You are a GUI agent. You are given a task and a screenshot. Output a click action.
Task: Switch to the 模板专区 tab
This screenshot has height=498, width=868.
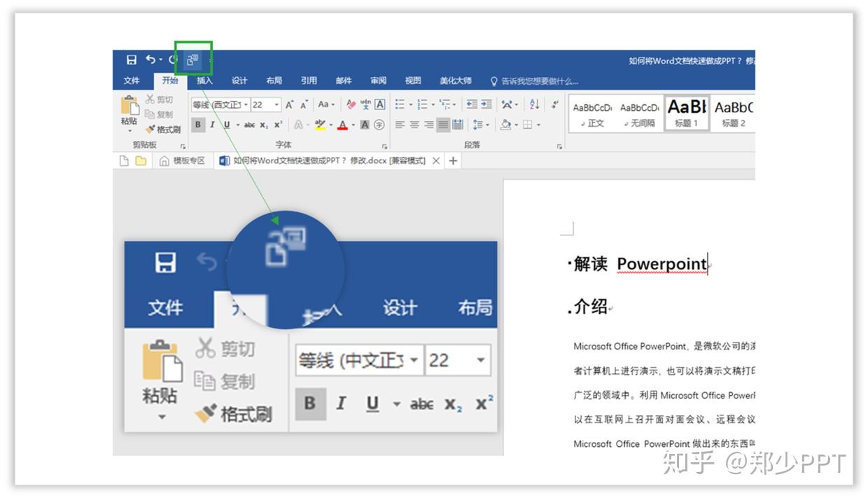(x=183, y=161)
